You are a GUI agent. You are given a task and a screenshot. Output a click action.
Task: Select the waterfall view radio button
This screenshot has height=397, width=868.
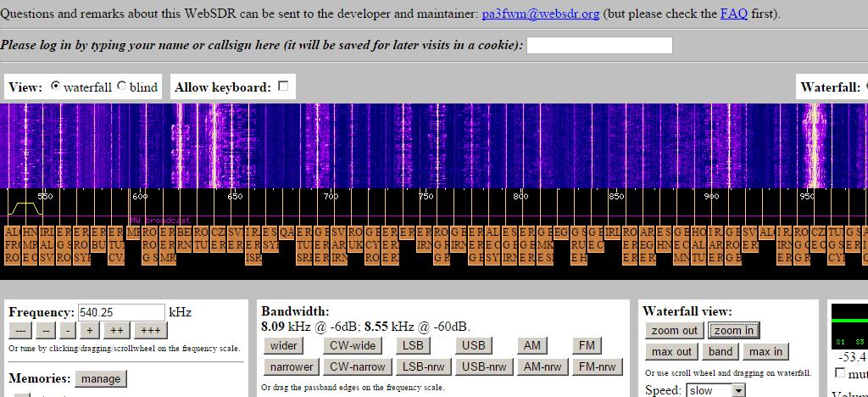(55, 86)
